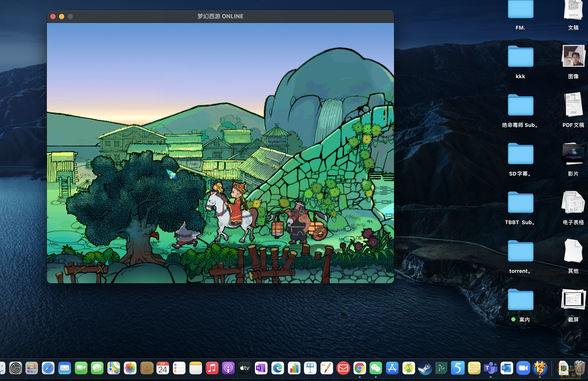588x381 pixels.
Task: Close the 梦幻西游 ONLINE game window
Action: coord(53,16)
